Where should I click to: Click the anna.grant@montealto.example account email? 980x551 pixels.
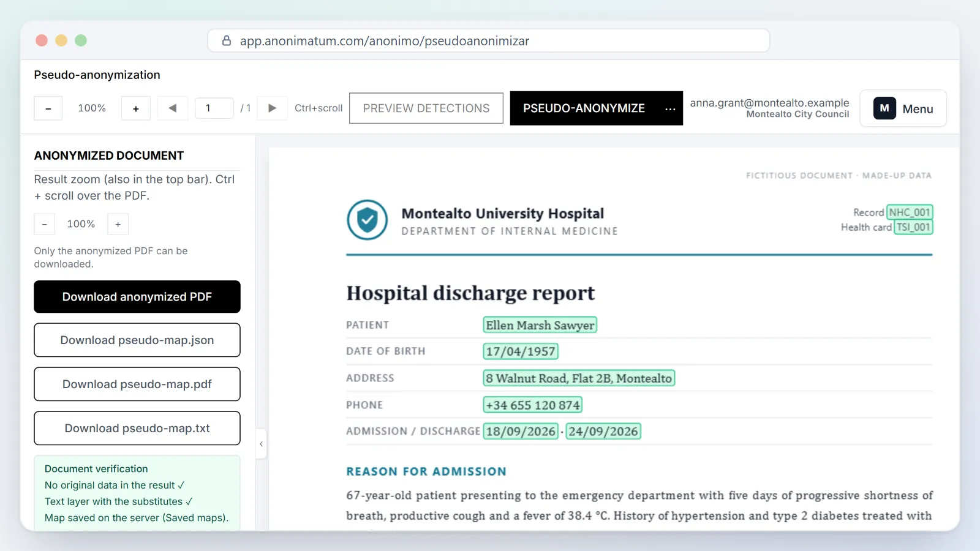pyautogui.click(x=769, y=103)
